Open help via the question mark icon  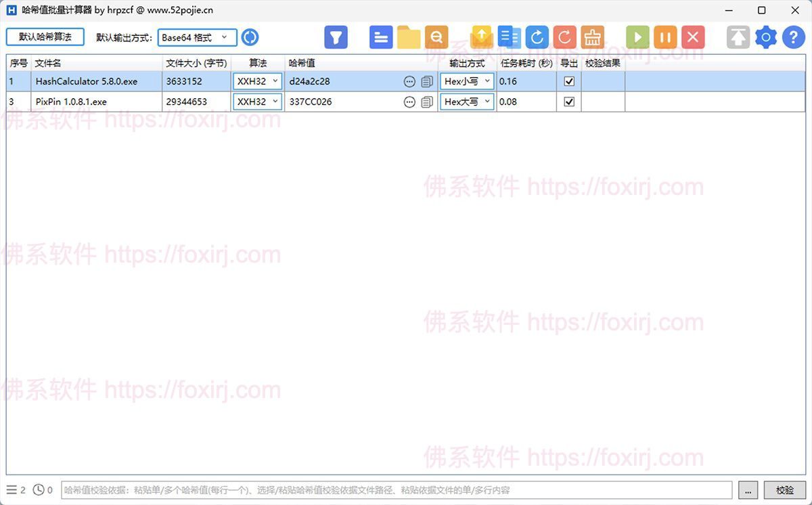coord(794,37)
